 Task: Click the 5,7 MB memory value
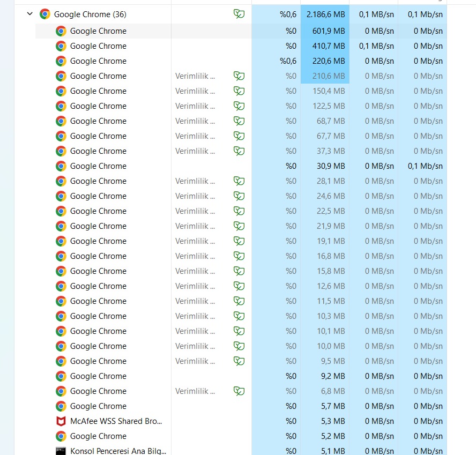pyautogui.click(x=333, y=406)
